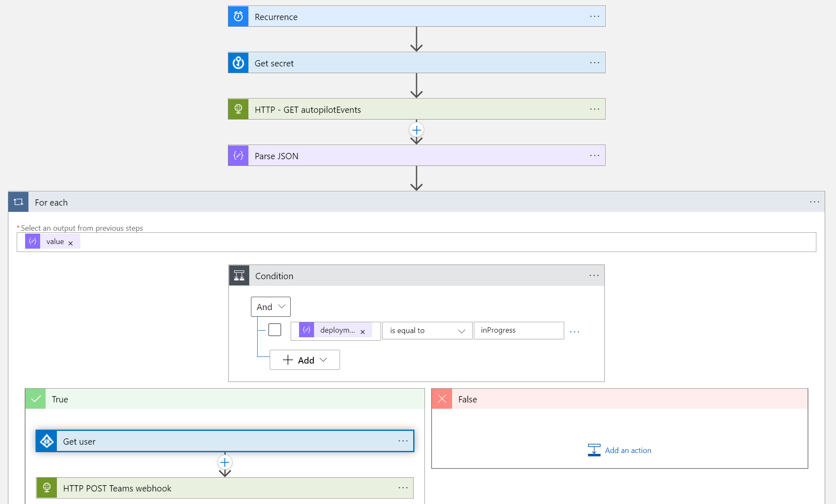The image size is (836, 504).
Task: Tick the condition row checkbox
Action: click(275, 330)
